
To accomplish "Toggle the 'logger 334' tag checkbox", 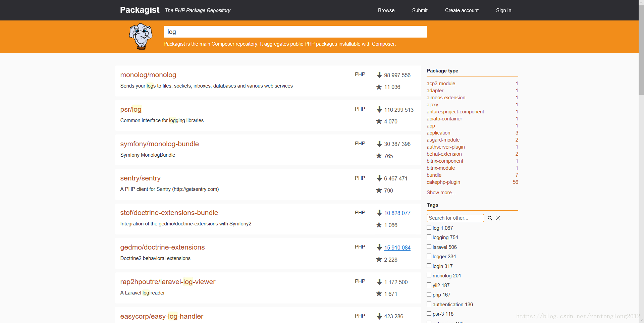I will (x=429, y=256).
